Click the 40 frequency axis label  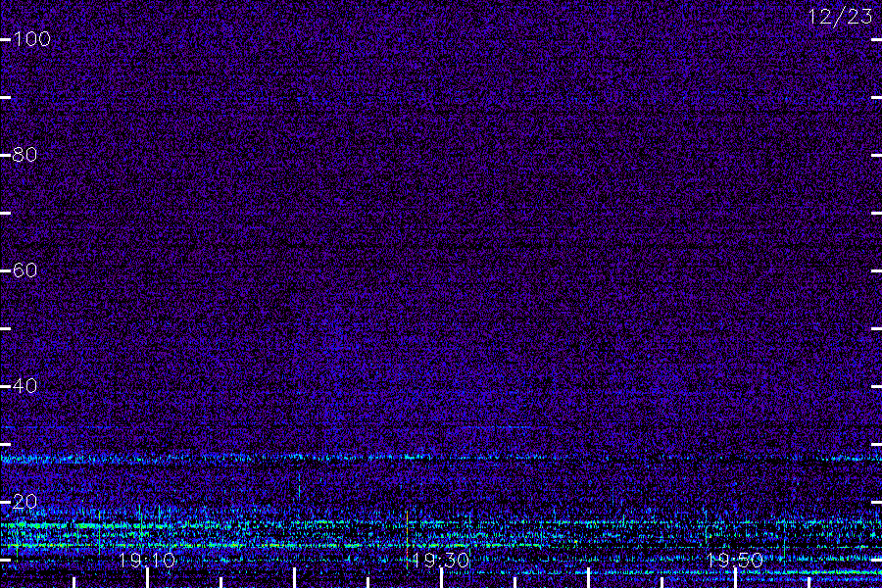click(24, 385)
